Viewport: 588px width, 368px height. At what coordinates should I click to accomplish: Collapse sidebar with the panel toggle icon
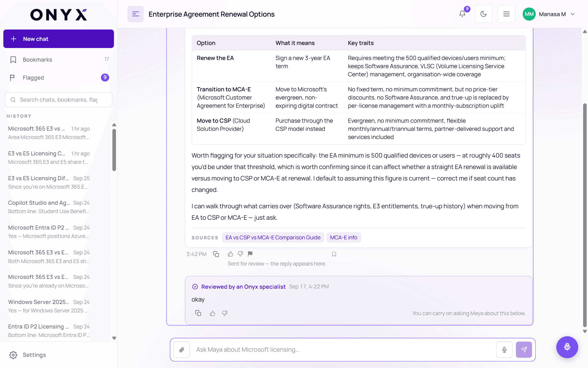click(x=136, y=14)
